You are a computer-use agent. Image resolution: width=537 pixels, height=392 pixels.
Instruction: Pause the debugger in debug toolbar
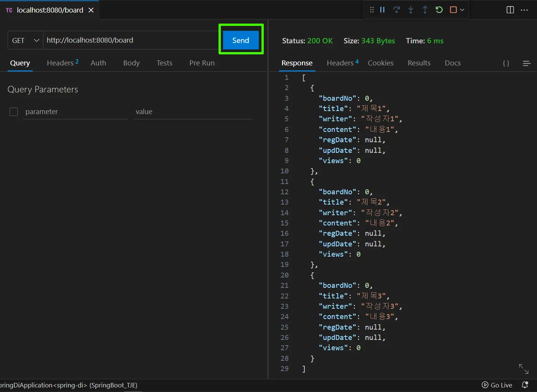(382, 10)
